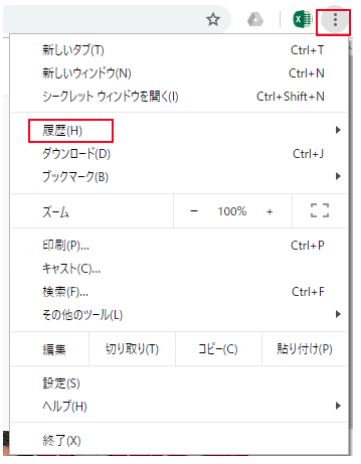Image resolution: width=361 pixels, height=464 pixels.
Task: Increase zoom with the plus button
Action: (x=269, y=211)
